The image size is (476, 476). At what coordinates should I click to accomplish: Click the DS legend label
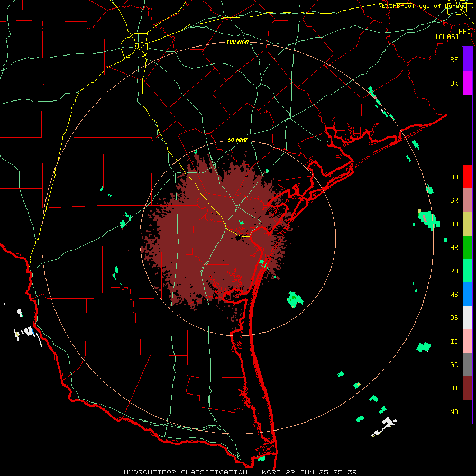coord(454,318)
